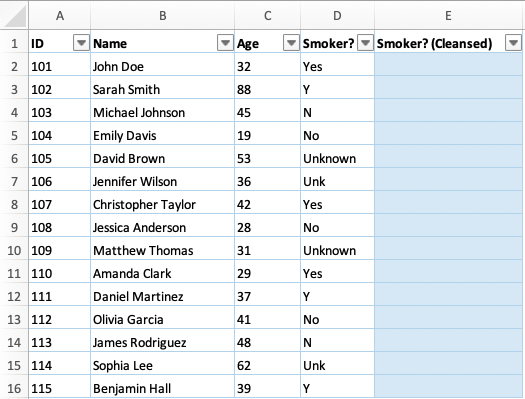Click the empty cleansed cell for John Doe
Viewport: 525px width, 399px height.
pos(448,66)
